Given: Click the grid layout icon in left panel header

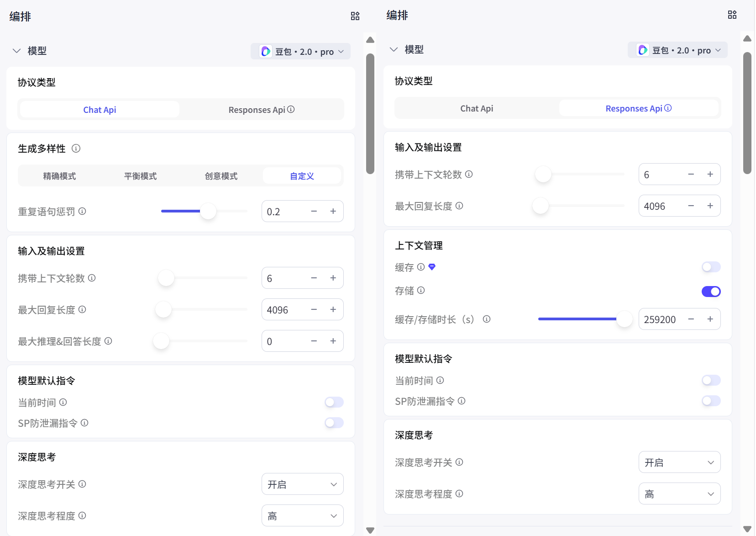Looking at the screenshot, I should [355, 16].
